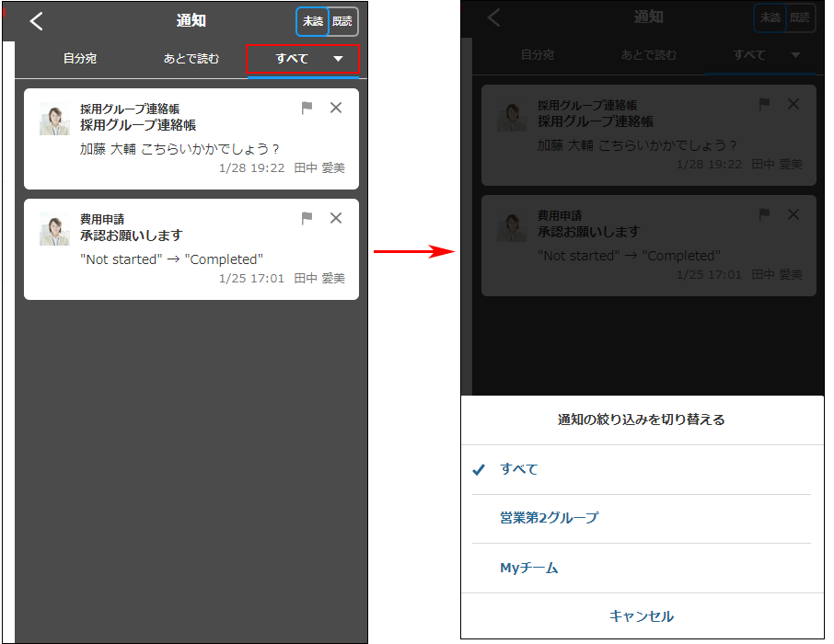
Task: Dismiss the 費用申請 notification with its X icon
Action: click(335, 218)
